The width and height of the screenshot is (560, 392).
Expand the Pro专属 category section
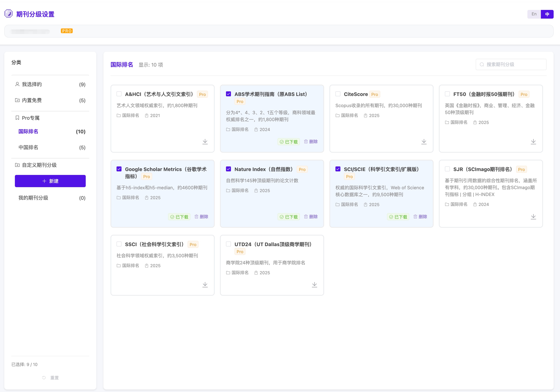tap(31, 118)
